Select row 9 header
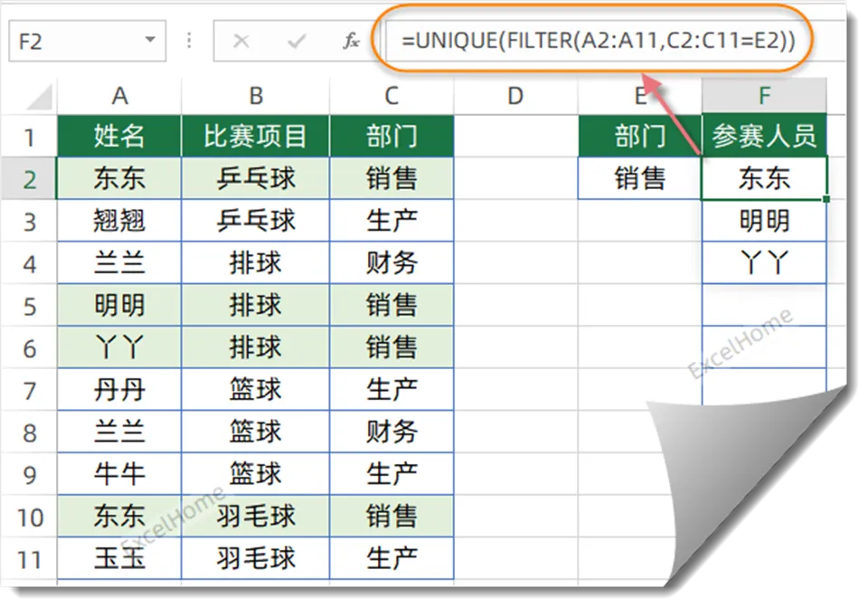 pyautogui.click(x=29, y=475)
